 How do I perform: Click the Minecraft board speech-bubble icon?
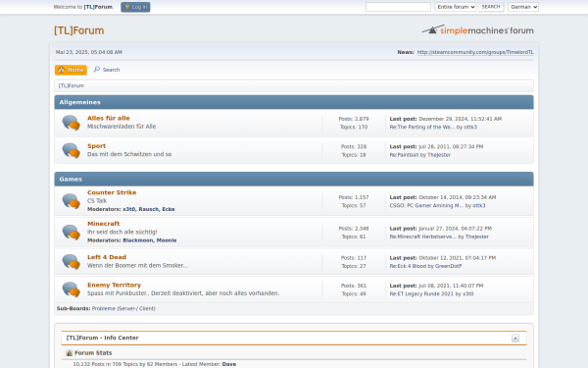tap(71, 232)
